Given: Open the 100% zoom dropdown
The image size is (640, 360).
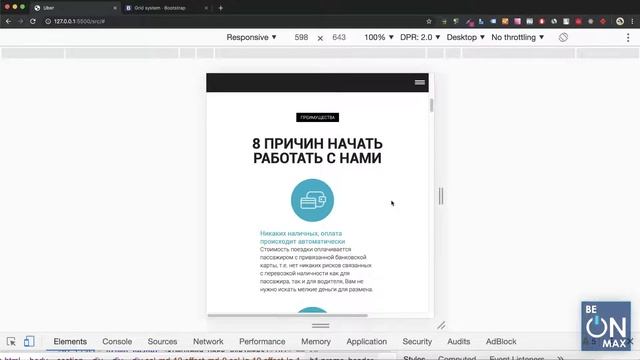Looking at the screenshot, I should pyautogui.click(x=379, y=37).
